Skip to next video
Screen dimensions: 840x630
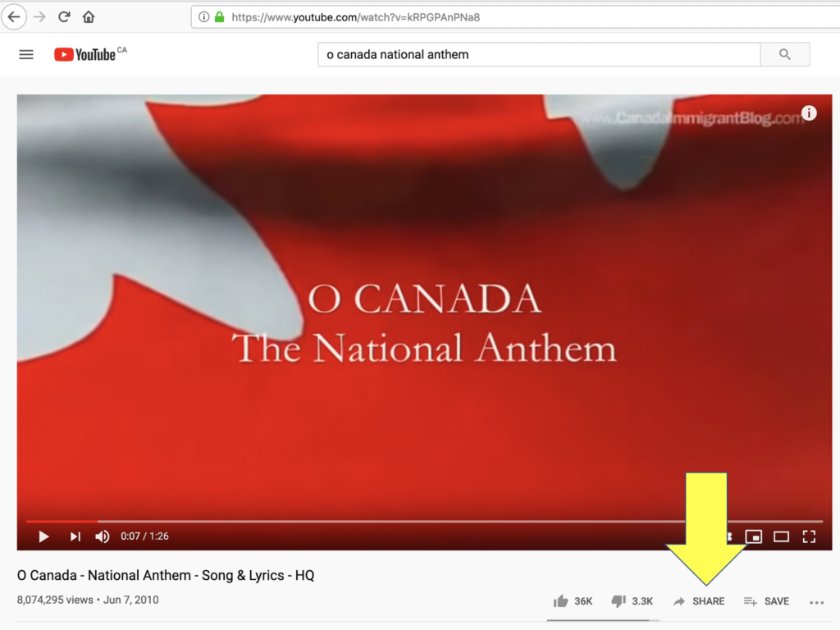pyautogui.click(x=75, y=536)
